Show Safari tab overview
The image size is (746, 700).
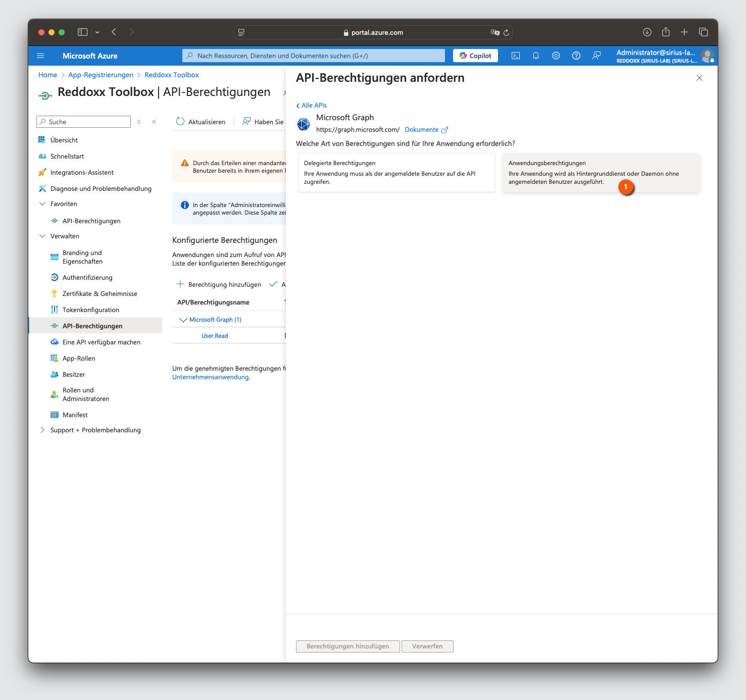click(703, 32)
